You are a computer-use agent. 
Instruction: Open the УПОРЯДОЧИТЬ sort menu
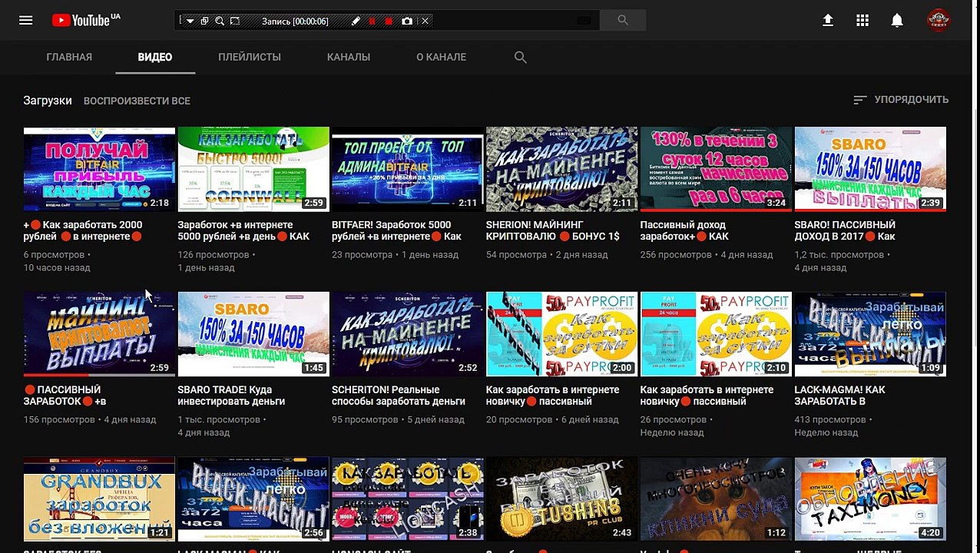(x=901, y=100)
